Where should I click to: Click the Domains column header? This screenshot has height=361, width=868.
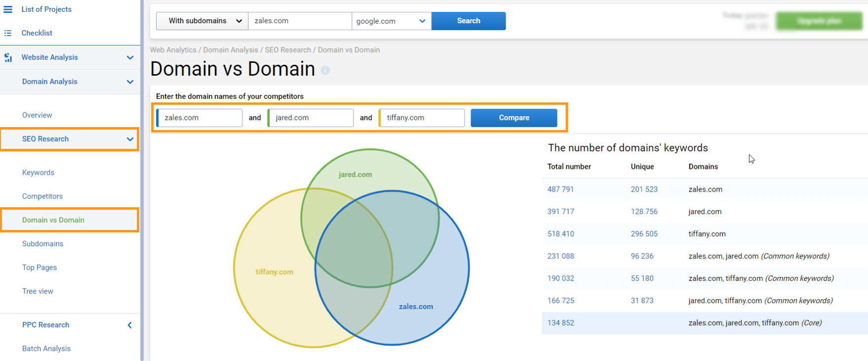pyautogui.click(x=703, y=166)
